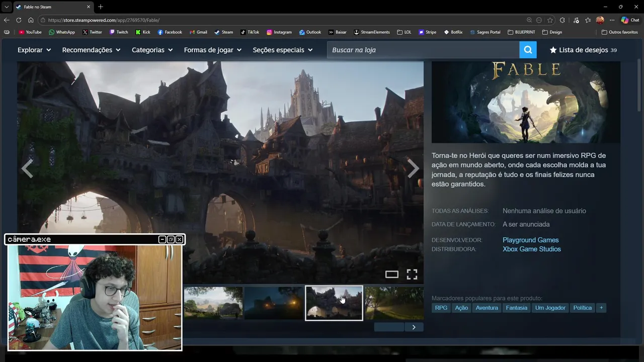Open Gmail bookmark
Image resolution: width=644 pixels, height=362 pixels.
coord(198,32)
